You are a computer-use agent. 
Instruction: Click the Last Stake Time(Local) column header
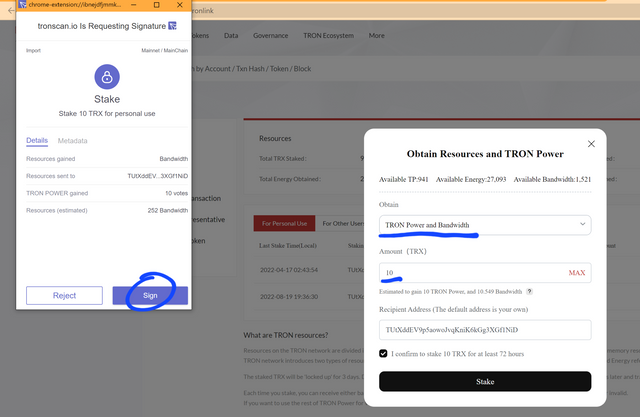pos(288,246)
